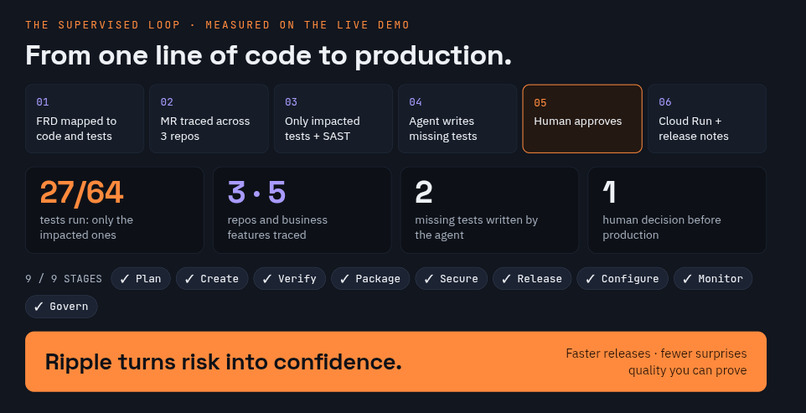The width and height of the screenshot is (806, 413).
Task: Click the quality you can prove text
Action: point(688,370)
